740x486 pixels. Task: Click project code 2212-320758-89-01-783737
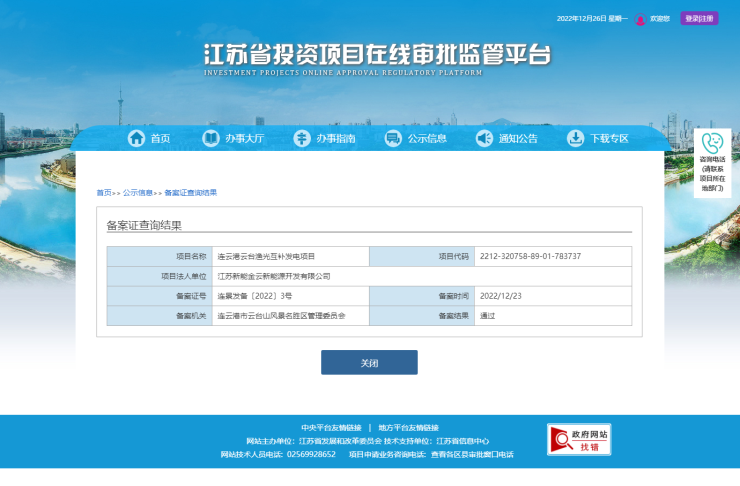[530, 256]
